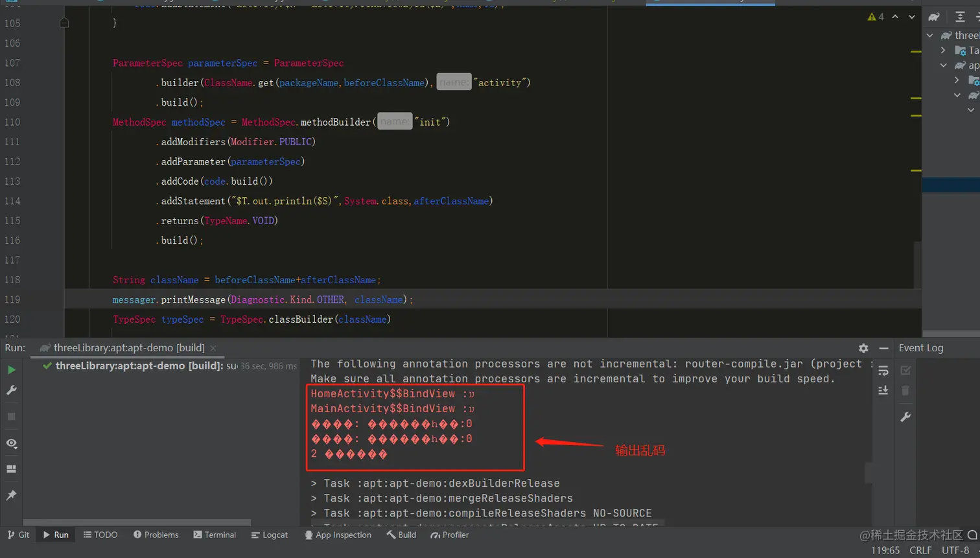Click the mergeReleaseShaders task output line
The height and width of the screenshot is (558, 980).
click(x=441, y=498)
